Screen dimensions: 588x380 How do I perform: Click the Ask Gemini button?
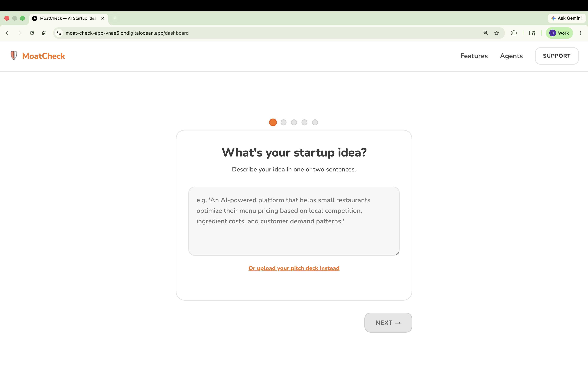tap(567, 18)
